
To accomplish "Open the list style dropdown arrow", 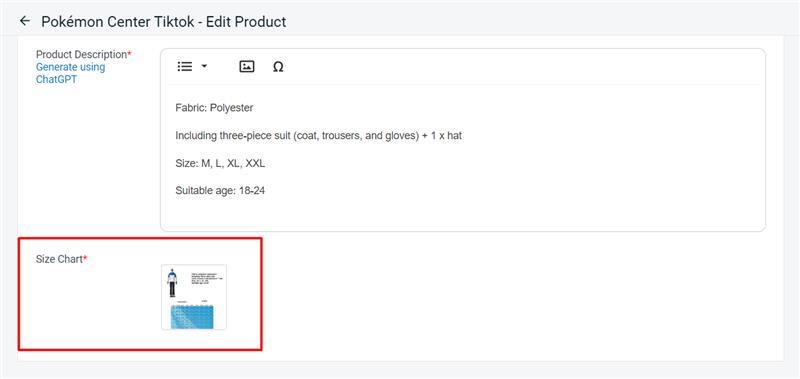I will (x=204, y=66).
